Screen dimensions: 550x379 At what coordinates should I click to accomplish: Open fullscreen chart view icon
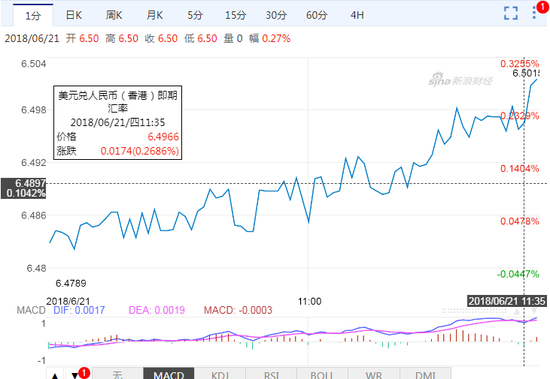511,13
